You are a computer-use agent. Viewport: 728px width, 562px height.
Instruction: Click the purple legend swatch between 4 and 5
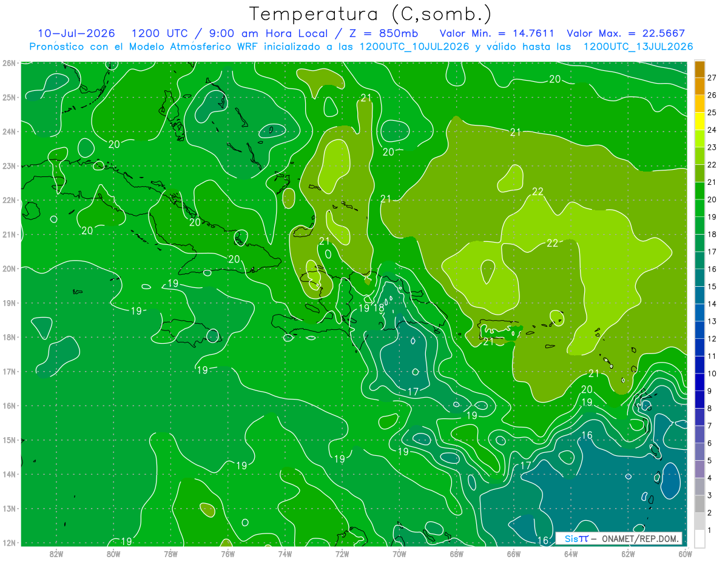(x=699, y=469)
